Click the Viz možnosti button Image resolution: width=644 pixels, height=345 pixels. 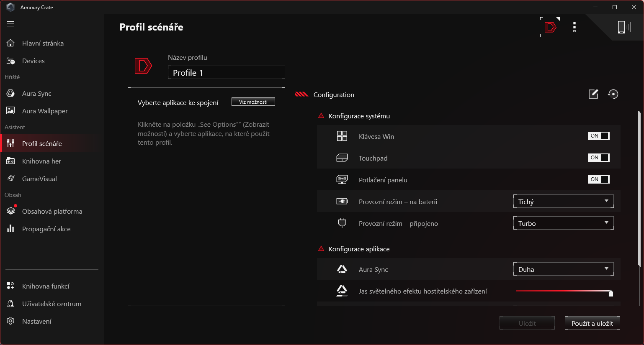tap(253, 102)
